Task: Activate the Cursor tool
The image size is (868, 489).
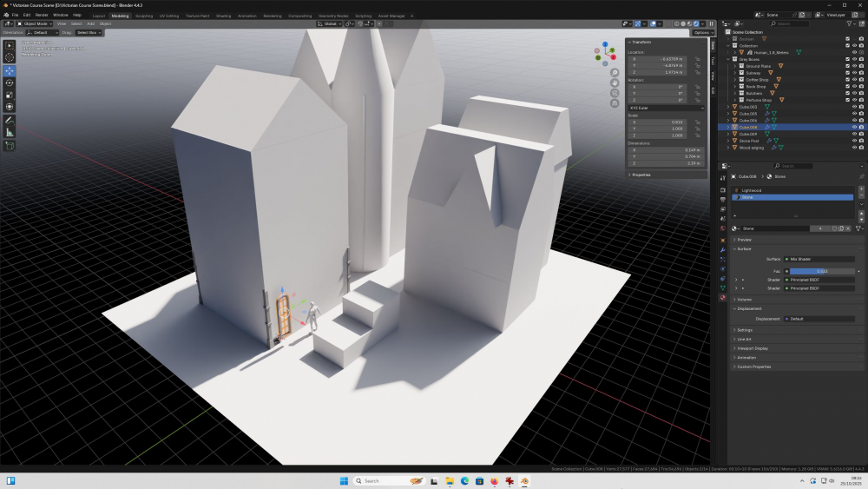Action: [10, 58]
